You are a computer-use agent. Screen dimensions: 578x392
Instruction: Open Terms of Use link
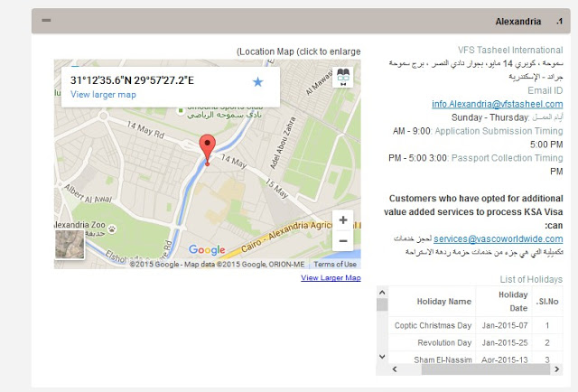(335, 264)
